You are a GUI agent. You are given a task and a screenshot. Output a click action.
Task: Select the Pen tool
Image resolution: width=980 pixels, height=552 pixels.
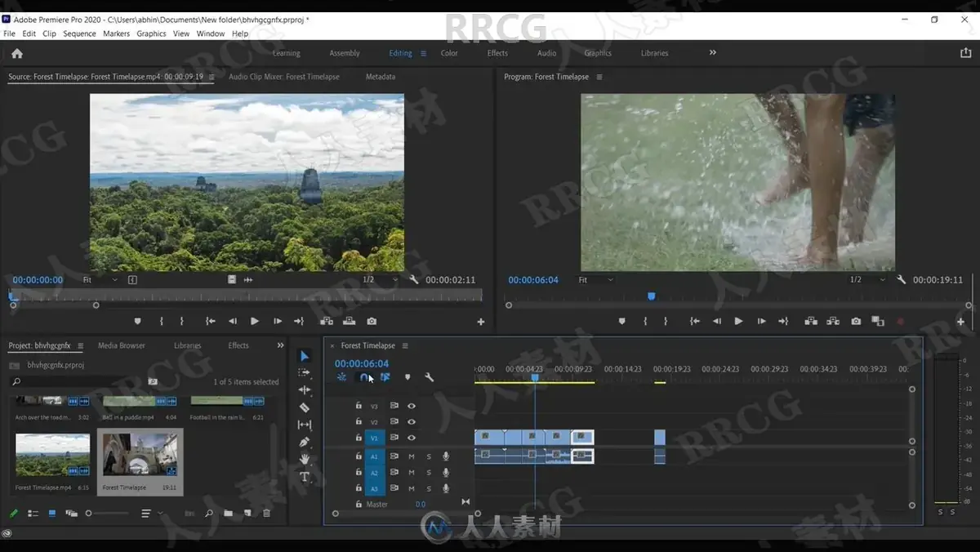point(305,442)
